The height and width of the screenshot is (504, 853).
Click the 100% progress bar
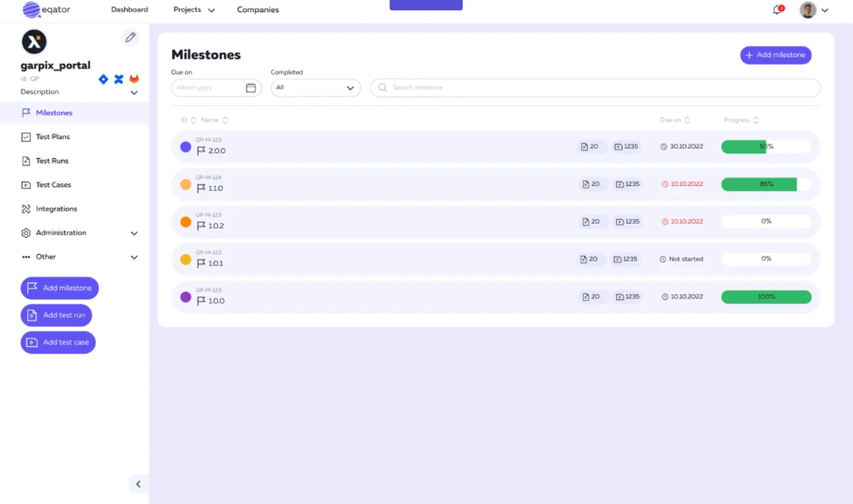(x=766, y=297)
